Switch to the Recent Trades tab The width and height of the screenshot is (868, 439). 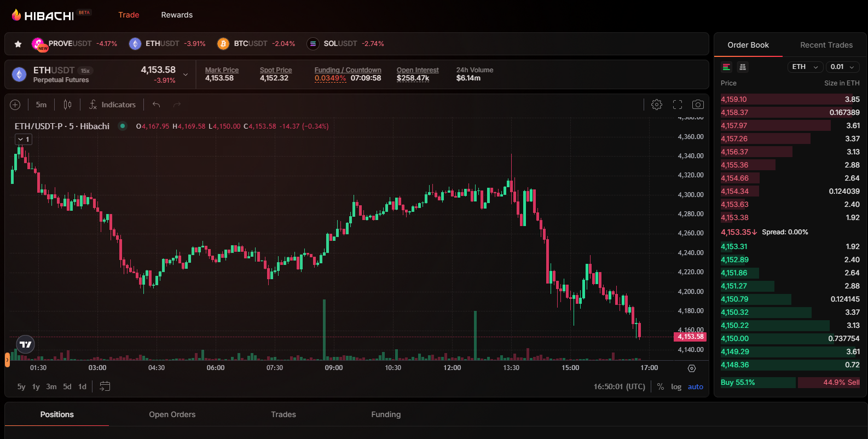coord(826,45)
